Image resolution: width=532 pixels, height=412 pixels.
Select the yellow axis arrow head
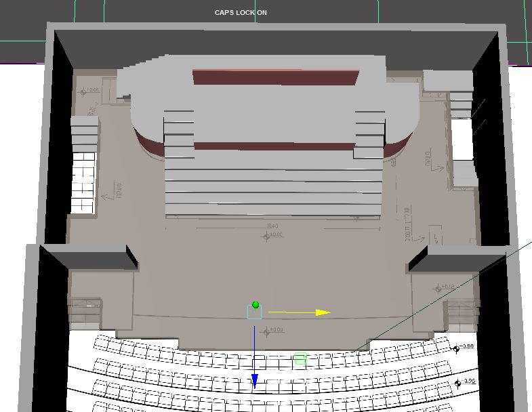(323, 312)
